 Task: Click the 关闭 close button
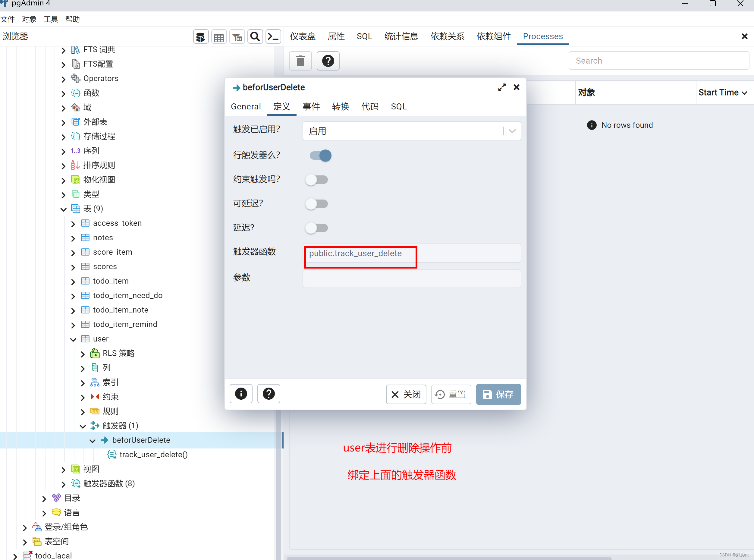click(x=406, y=394)
